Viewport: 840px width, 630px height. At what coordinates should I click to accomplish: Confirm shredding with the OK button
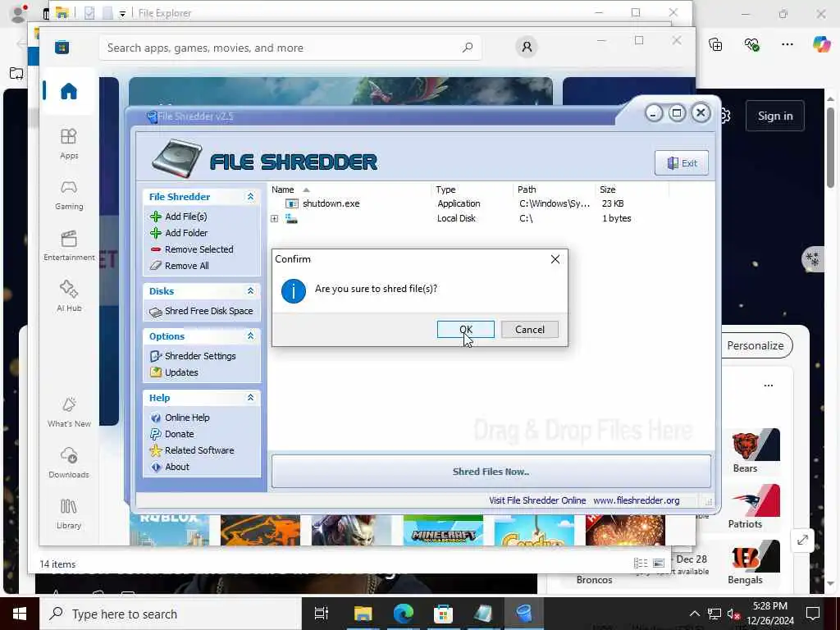(466, 330)
